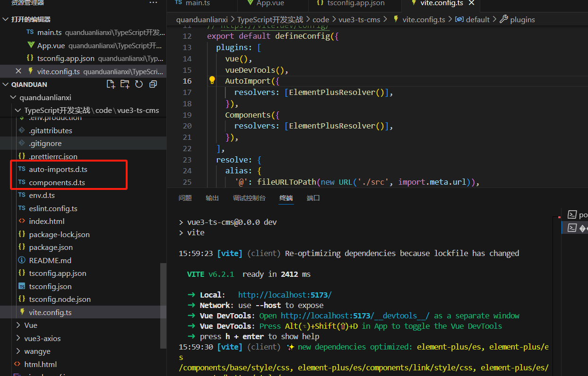Open main.ts from the open editors list
The image size is (588, 376).
tap(83, 33)
